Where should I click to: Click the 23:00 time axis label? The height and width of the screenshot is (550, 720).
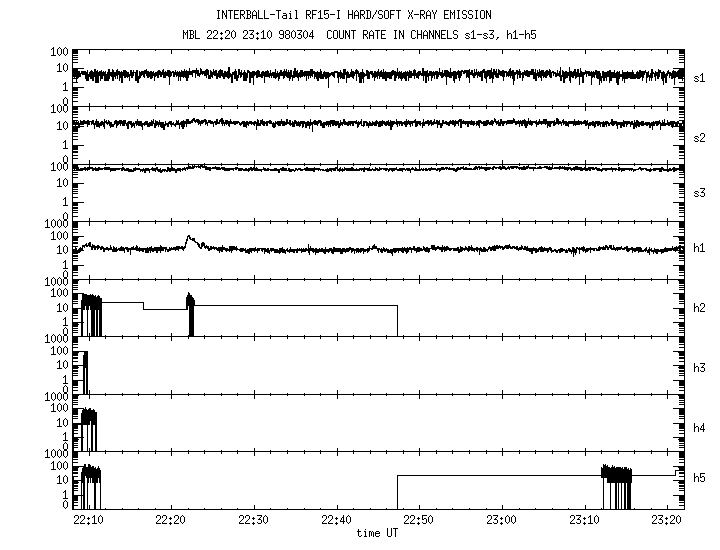(x=501, y=521)
